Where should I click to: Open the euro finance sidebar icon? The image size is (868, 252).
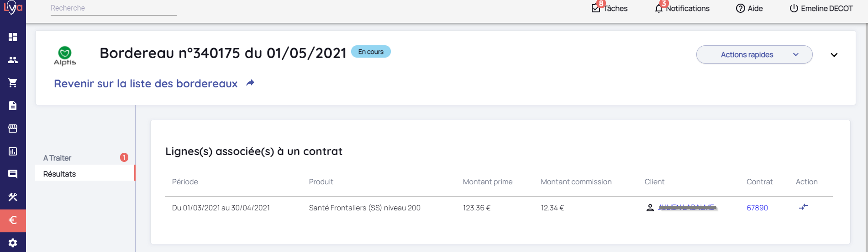coord(13,220)
